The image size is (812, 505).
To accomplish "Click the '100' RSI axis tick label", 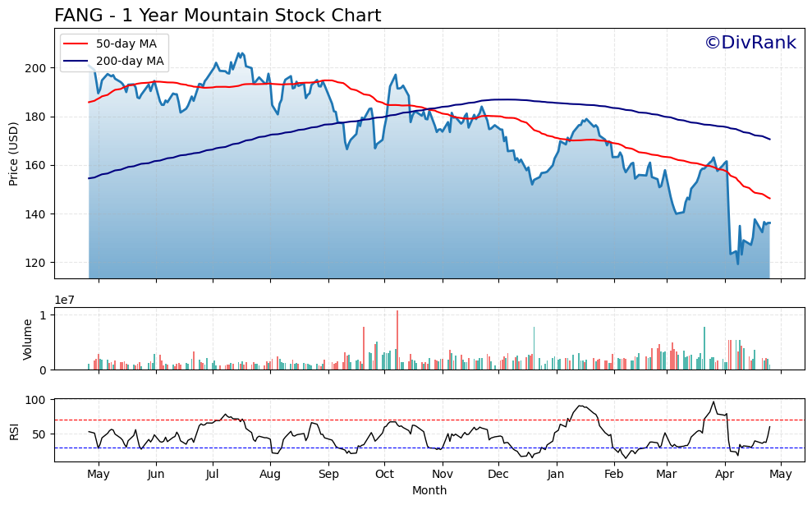I will pyautogui.click(x=36, y=401).
